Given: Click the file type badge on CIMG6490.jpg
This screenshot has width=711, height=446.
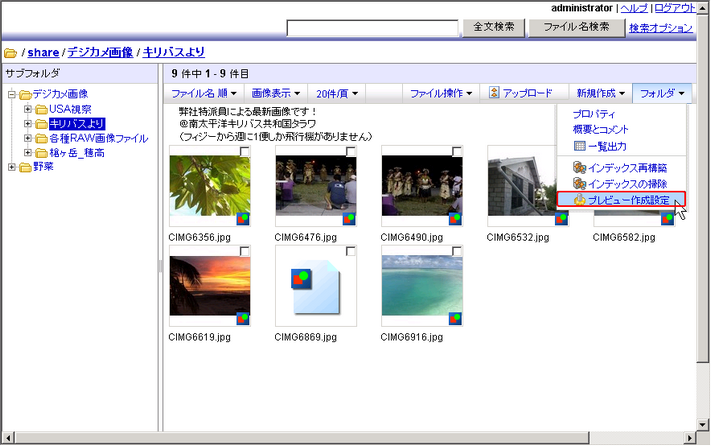Looking at the screenshot, I should point(455,219).
